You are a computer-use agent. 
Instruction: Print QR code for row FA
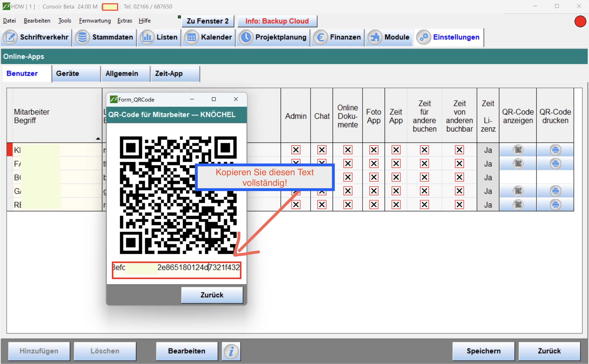[555, 163]
